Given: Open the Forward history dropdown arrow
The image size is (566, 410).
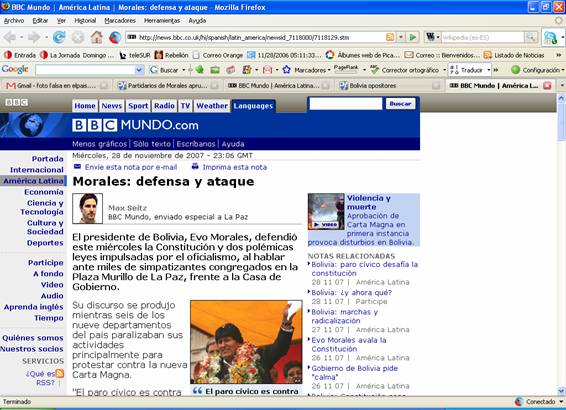Looking at the screenshot, I should [46, 37].
